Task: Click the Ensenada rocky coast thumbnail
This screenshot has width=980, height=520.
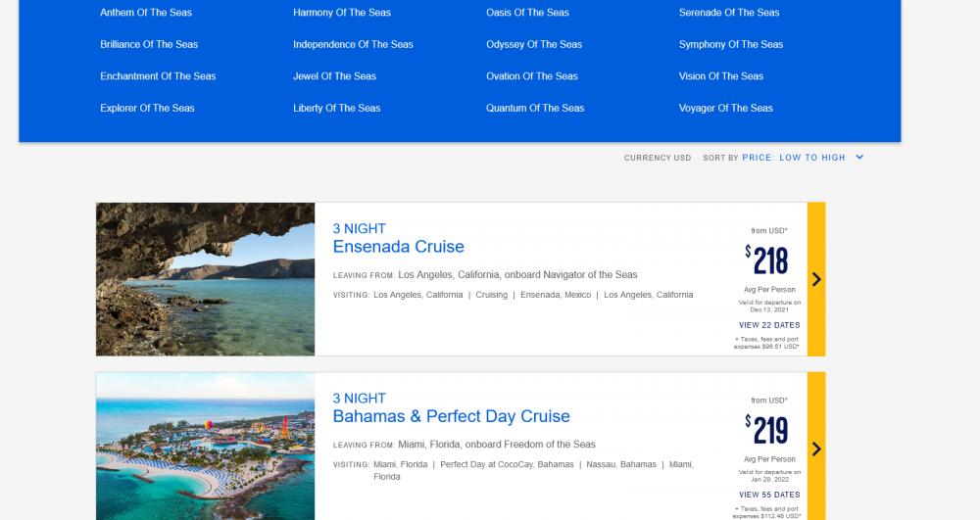Action: tap(205, 279)
